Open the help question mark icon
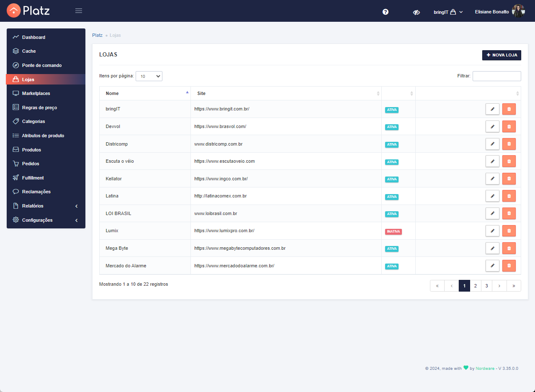 click(x=386, y=12)
